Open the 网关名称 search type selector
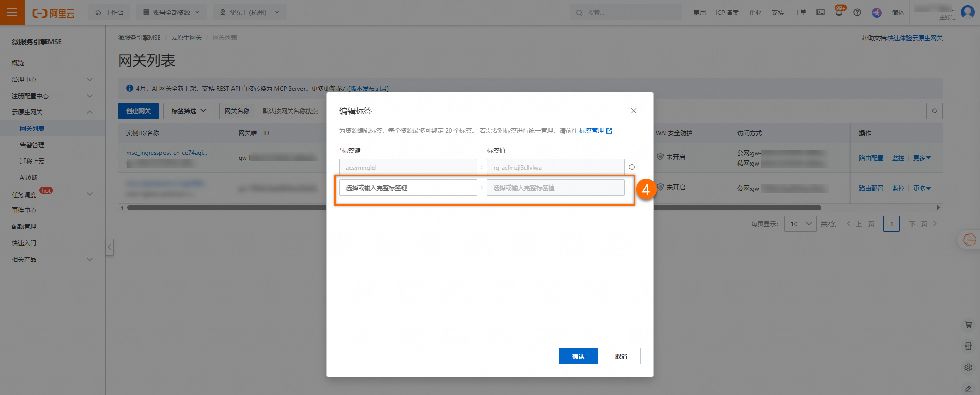 coord(238,111)
